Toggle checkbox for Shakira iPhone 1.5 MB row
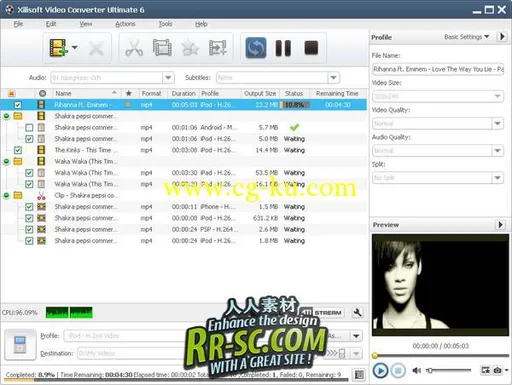This screenshot has height=385, width=512. [29, 207]
